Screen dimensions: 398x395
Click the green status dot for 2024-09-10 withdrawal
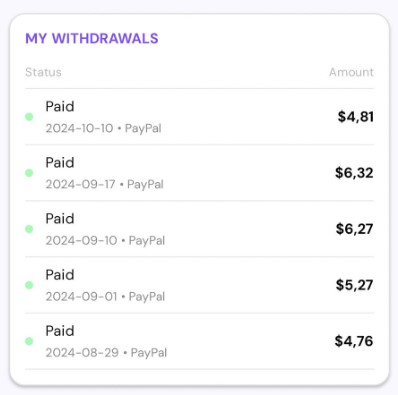tap(29, 229)
